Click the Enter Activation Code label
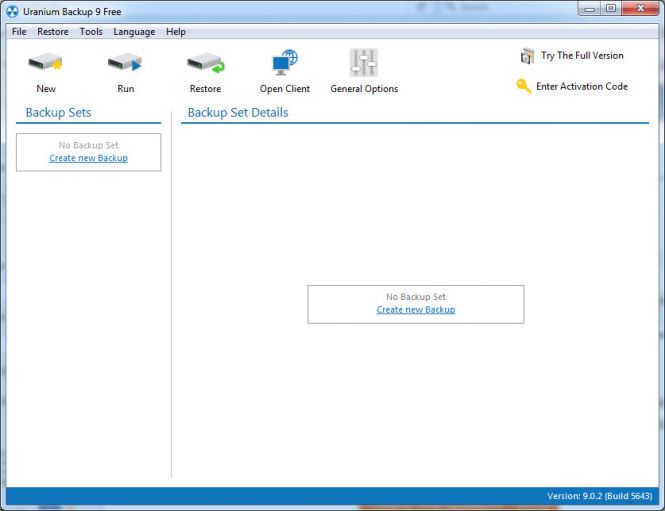The width and height of the screenshot is (665, 511). click(582, 87)
